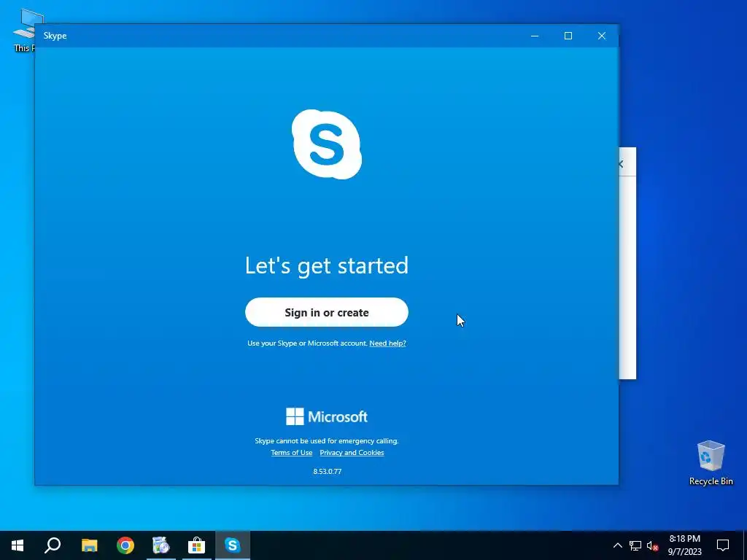Click the Let's get started heading
Viewport: 747px width, 560px height.
pos(326,265)
